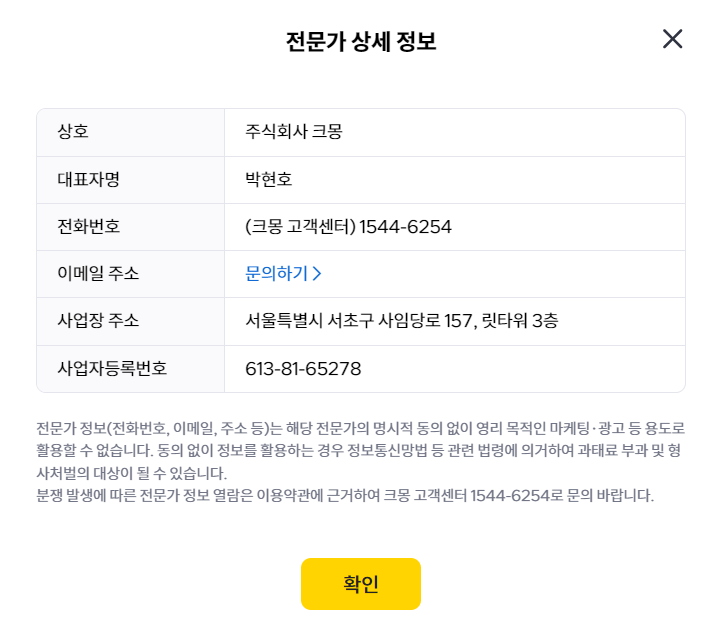Click the yellow 확인 button

[x=361, y=583]
